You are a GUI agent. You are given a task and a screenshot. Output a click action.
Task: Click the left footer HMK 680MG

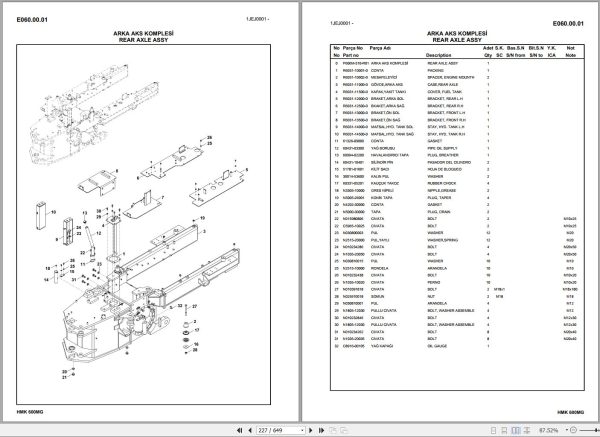(30, 412)
